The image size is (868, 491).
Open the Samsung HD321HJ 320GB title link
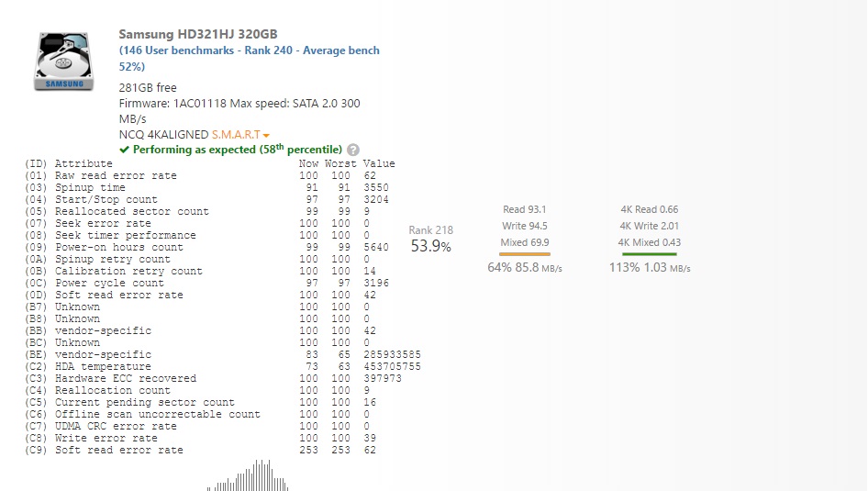198,34
